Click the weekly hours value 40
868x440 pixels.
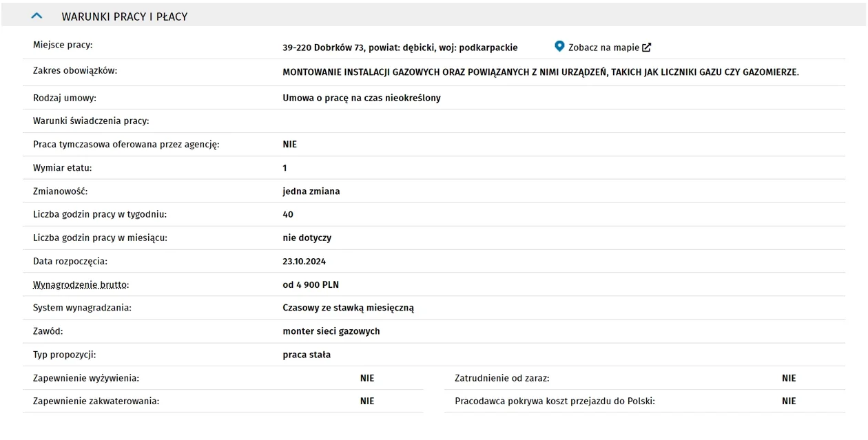pos(288,215)
